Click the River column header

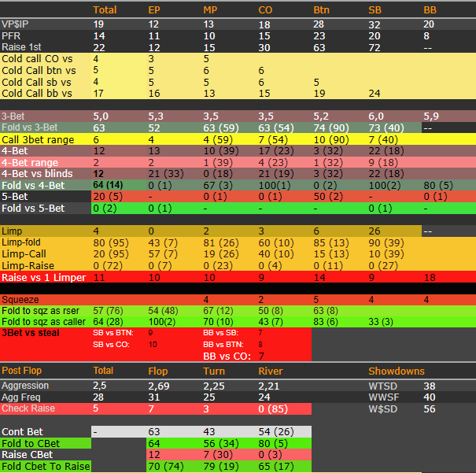271,371
